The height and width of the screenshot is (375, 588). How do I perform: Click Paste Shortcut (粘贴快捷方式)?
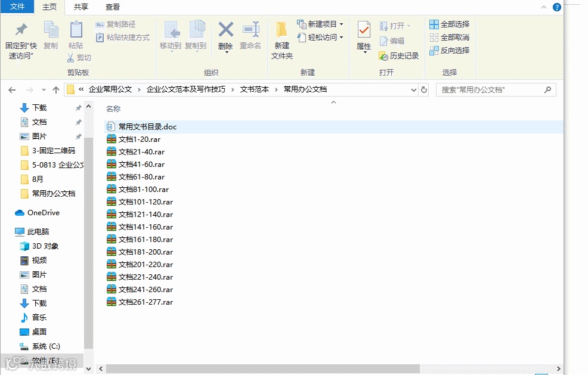(x=123, y=38)
